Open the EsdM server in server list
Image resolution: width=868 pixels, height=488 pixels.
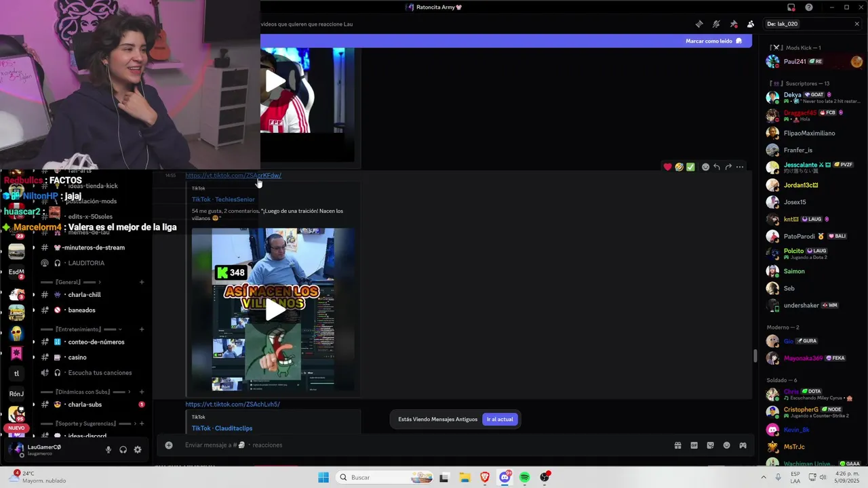16,272
